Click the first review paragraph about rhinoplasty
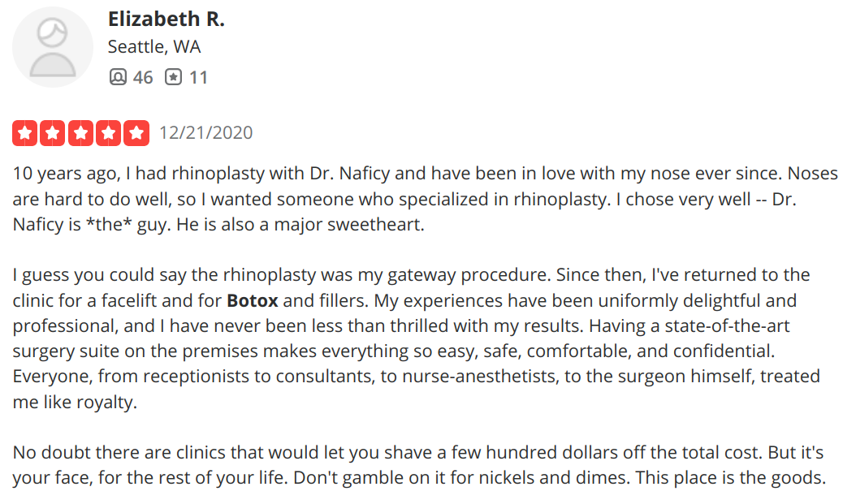The width and height of the screenshot is (843, 504). click(425, 199)
